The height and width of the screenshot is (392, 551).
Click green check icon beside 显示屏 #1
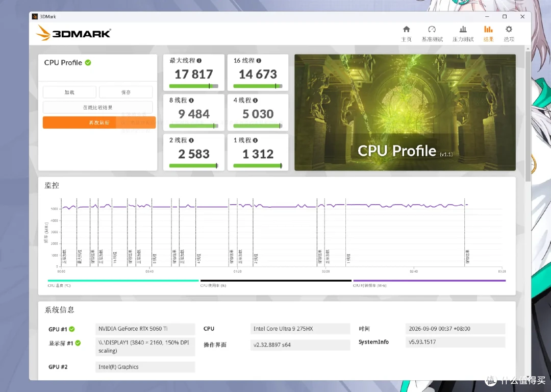pyautogui.click(x=78, y=343)
